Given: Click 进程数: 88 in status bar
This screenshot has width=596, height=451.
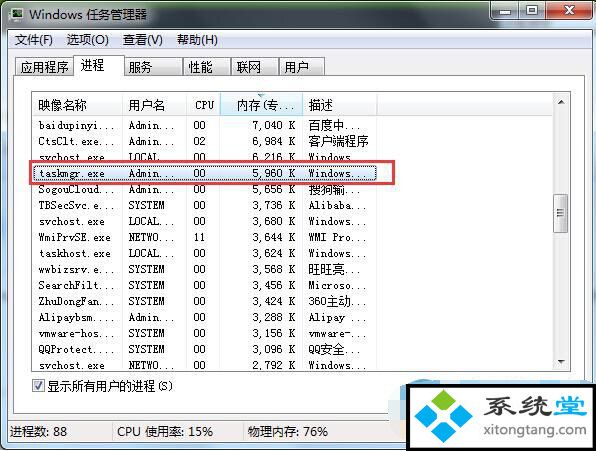Looking at the screenshot, I should click(38, 432).
